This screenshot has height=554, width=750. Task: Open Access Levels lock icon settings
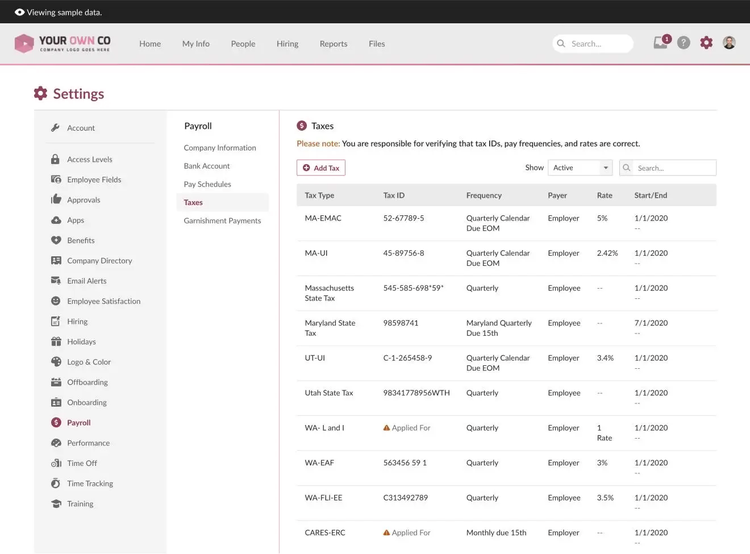point(56,159)
